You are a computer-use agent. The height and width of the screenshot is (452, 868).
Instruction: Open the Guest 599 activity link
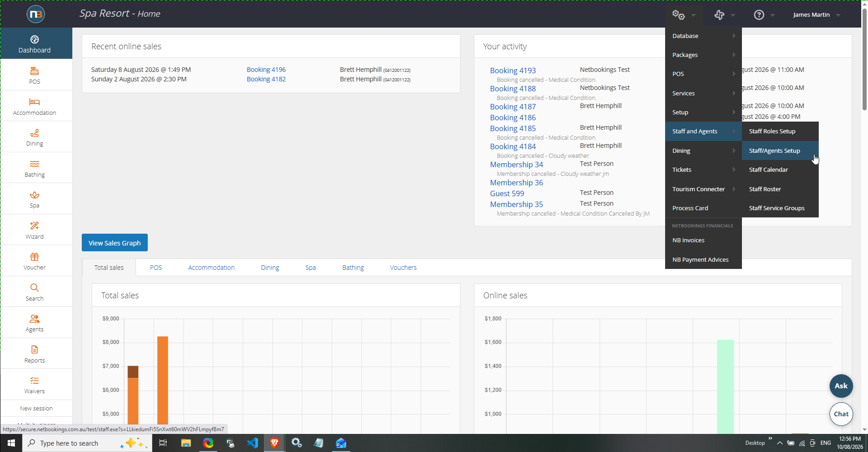point(507,193)
